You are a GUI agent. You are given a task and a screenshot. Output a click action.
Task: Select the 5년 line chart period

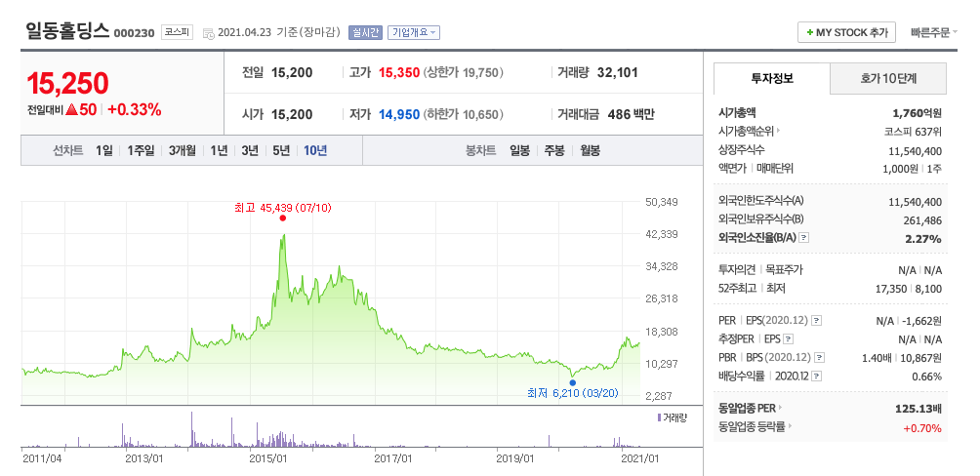point(281,150)
